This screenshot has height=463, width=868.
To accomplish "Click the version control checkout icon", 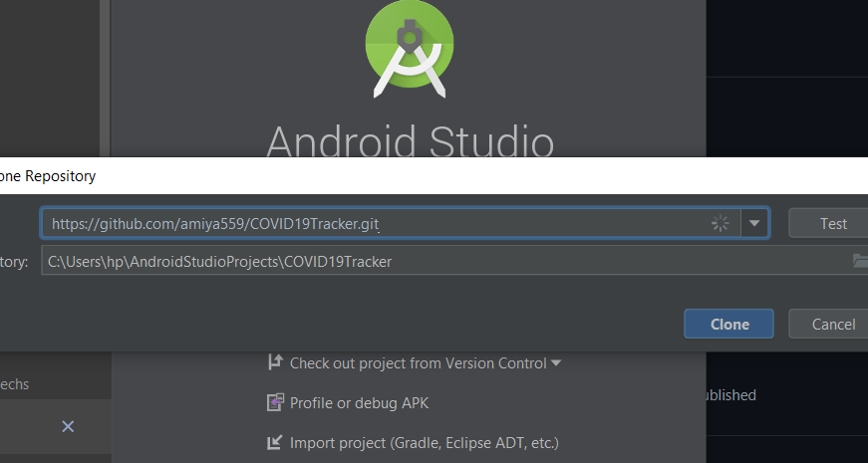I will 275,362.
